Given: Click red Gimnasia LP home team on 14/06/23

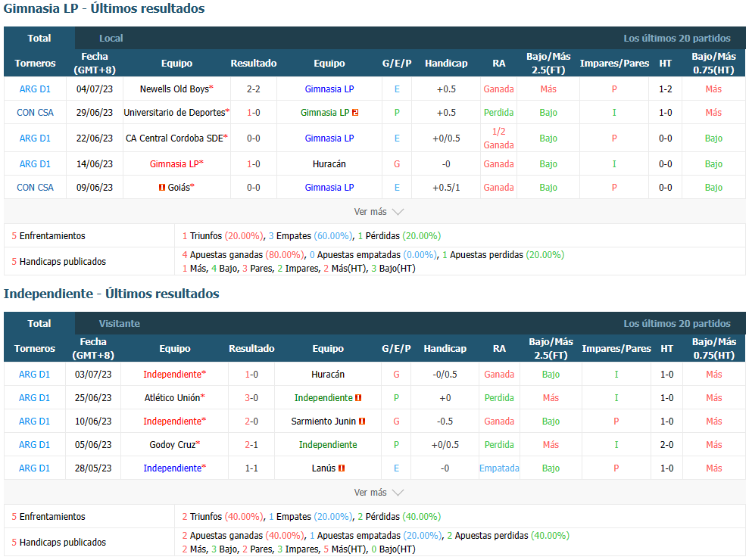Looking at the screenshot, I should tap(174, 164).
